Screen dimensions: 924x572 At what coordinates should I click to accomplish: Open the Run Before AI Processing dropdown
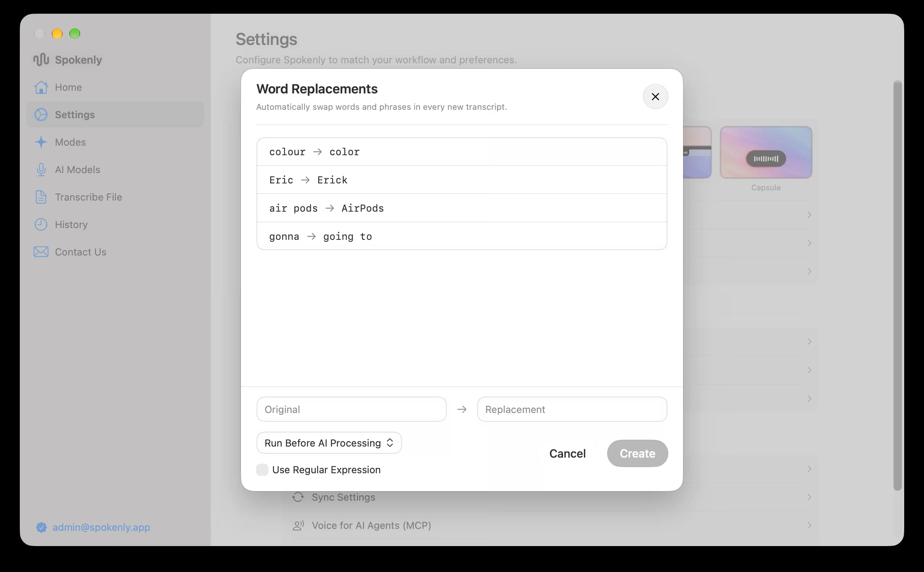[329, 443]
